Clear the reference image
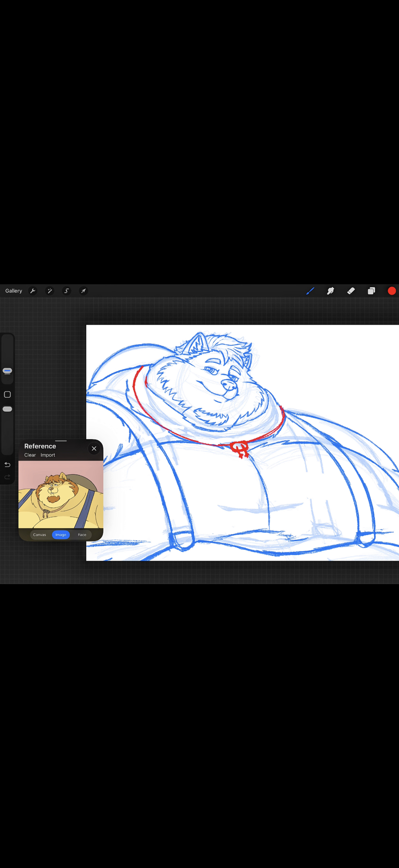 click(30, 455)
